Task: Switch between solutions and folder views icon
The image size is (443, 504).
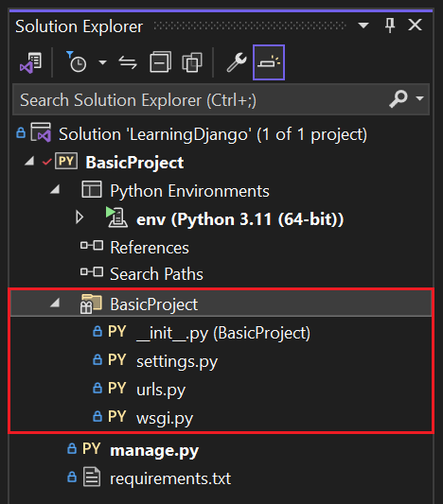Action: pos(31,62)
